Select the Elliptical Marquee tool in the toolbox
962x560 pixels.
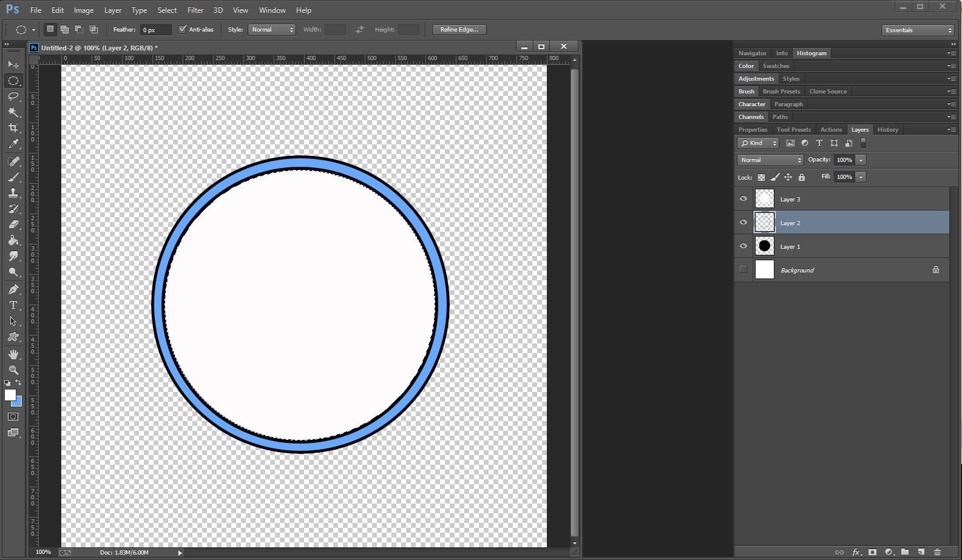(x=13, y=81)
